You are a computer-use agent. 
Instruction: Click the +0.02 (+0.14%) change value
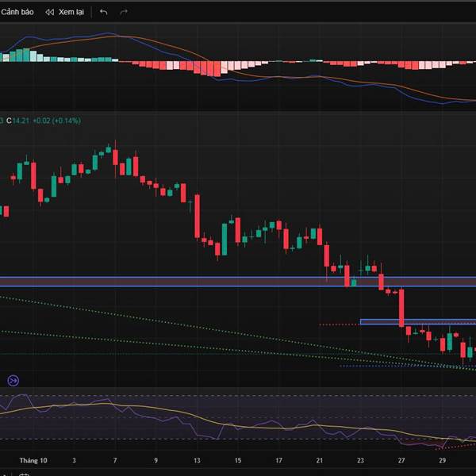coord(56,121)
